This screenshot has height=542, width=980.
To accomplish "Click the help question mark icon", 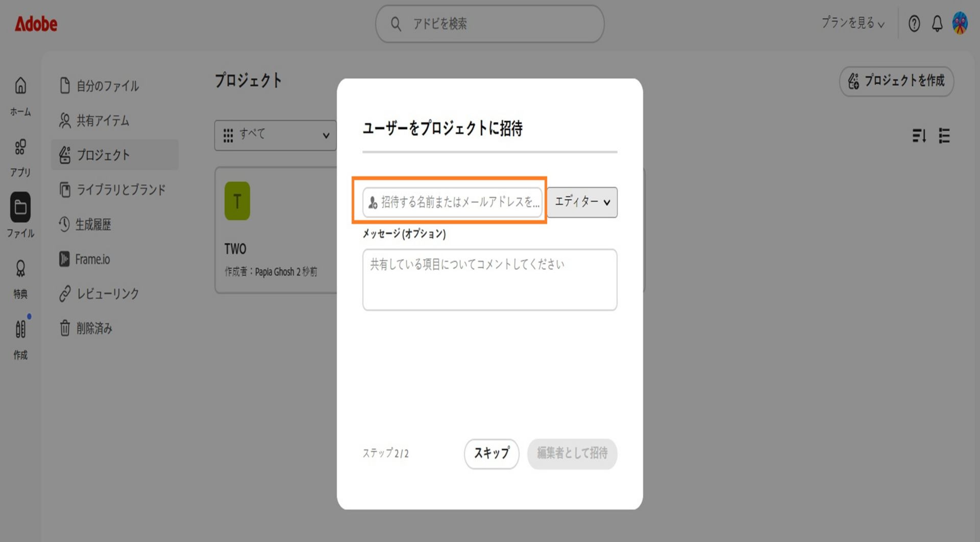I will 914,23.
